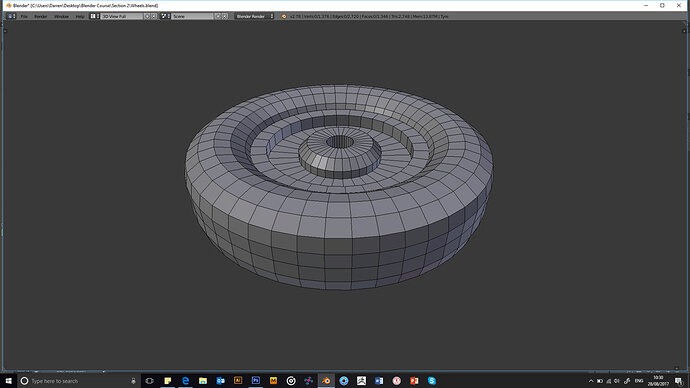Viewport: 690px width, 388px height.
Task: Click the Blender icon on the taskbar
Action: pyautogui.click(x=326, y=381)
